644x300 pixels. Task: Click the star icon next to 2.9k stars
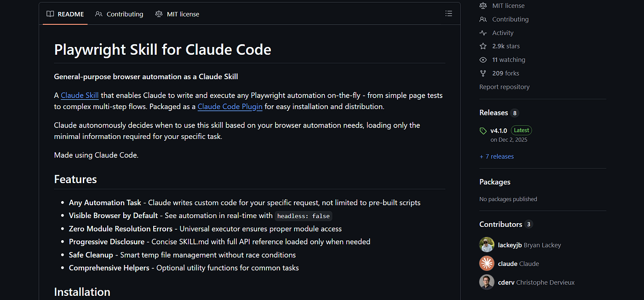pos(483,46)
